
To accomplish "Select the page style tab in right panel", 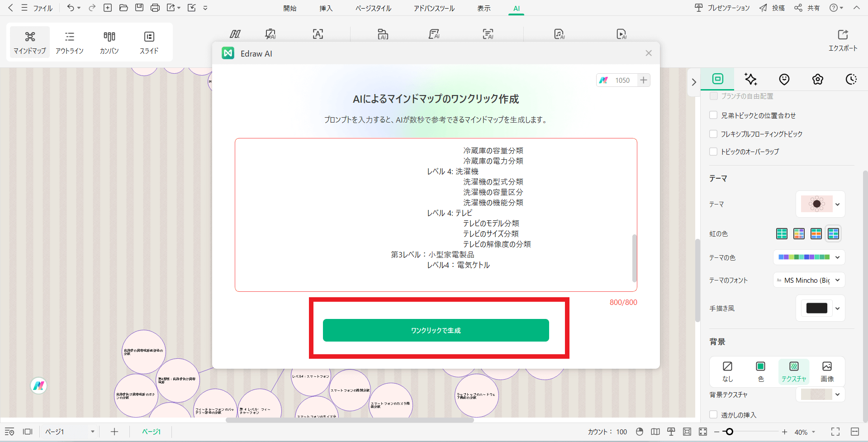I will 718,79.
